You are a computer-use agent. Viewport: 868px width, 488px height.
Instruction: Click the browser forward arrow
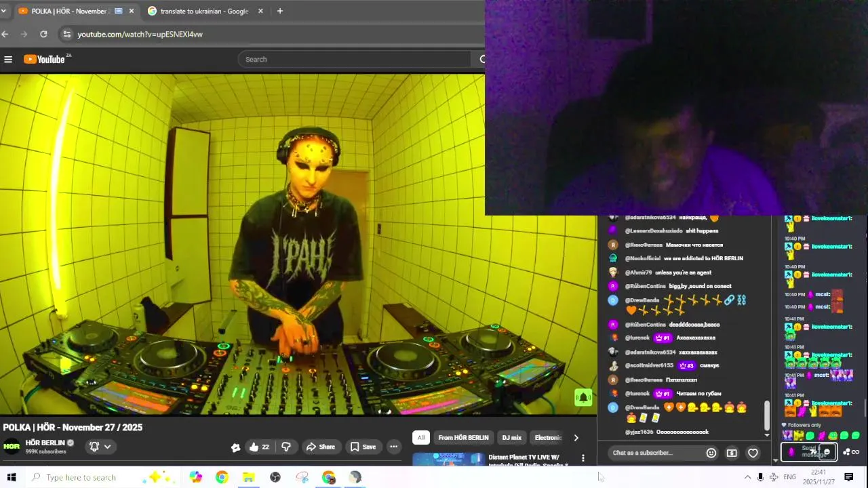[24, 34]
